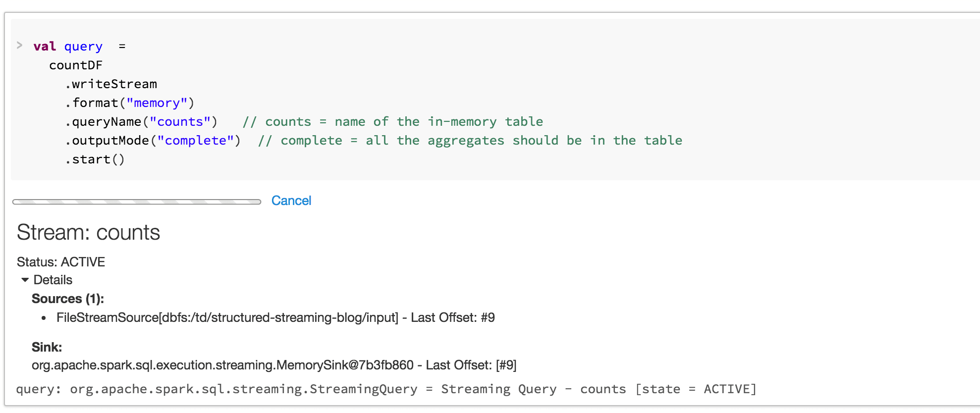Click the "Stream: counts" heading
The width and height of the screenshot is (980, 413).
point(88,232)
